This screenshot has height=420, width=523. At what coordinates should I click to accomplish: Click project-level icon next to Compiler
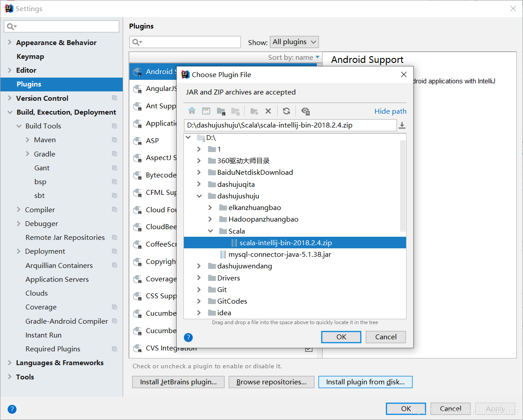click(114, 210)
